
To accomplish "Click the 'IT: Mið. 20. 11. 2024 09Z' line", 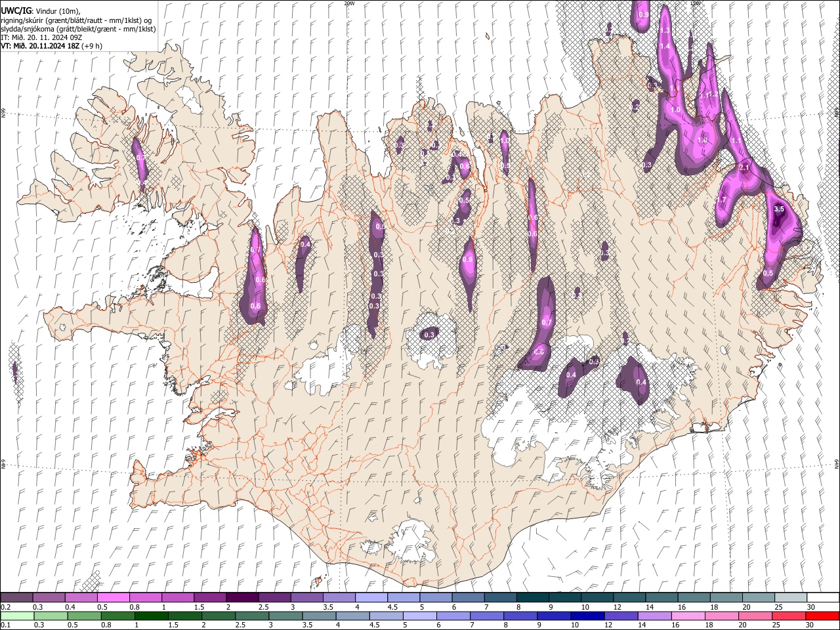I will [41, 37].
